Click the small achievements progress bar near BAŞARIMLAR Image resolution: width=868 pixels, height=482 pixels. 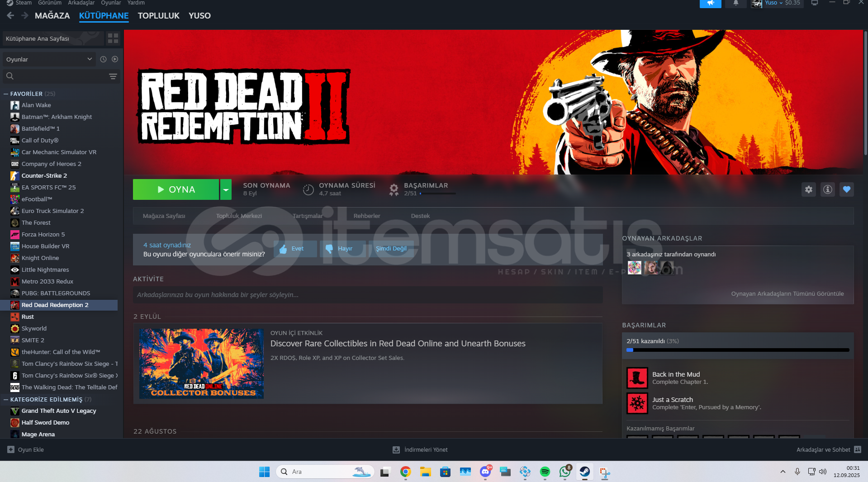pos(438,194)
